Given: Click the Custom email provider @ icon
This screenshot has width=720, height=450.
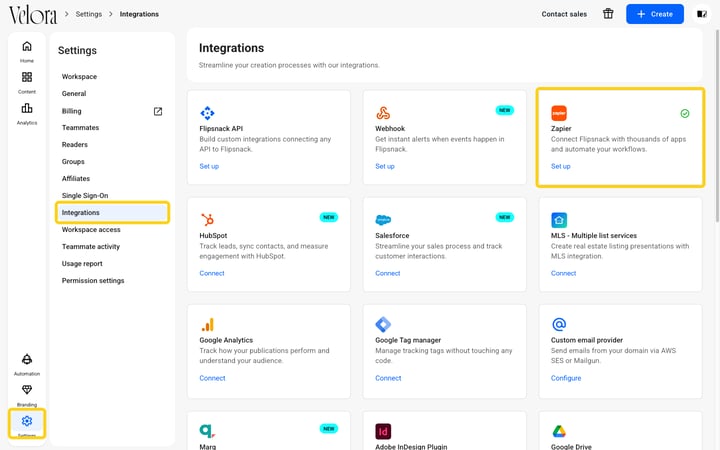Looking at the screenshot, I should coord(559,325).
